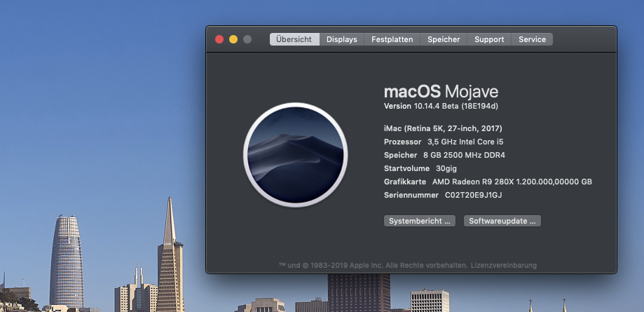
Task: Click the 3,5 GHz Intel Core i5 value
Action: point(465,142)
